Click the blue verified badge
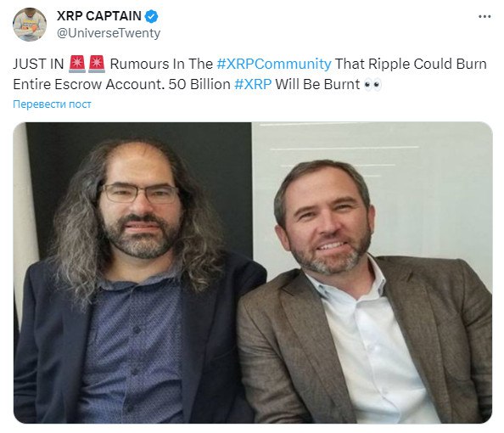 pos(151,16)
